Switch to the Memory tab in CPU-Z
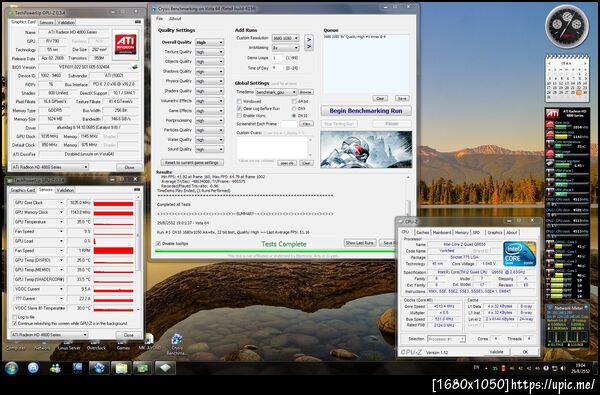This screenshot has height=395, width=600. (x=461, y=232)
